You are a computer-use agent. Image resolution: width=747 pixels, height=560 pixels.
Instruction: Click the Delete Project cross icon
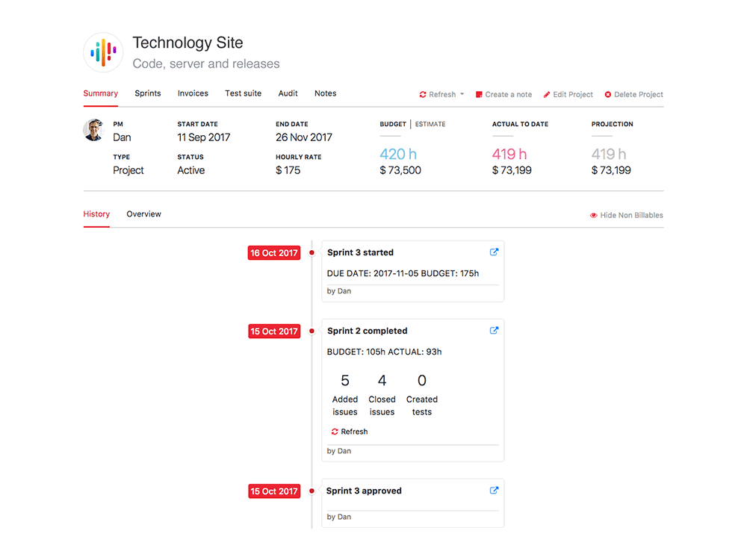pyautogui.click(x=608, y=94)
